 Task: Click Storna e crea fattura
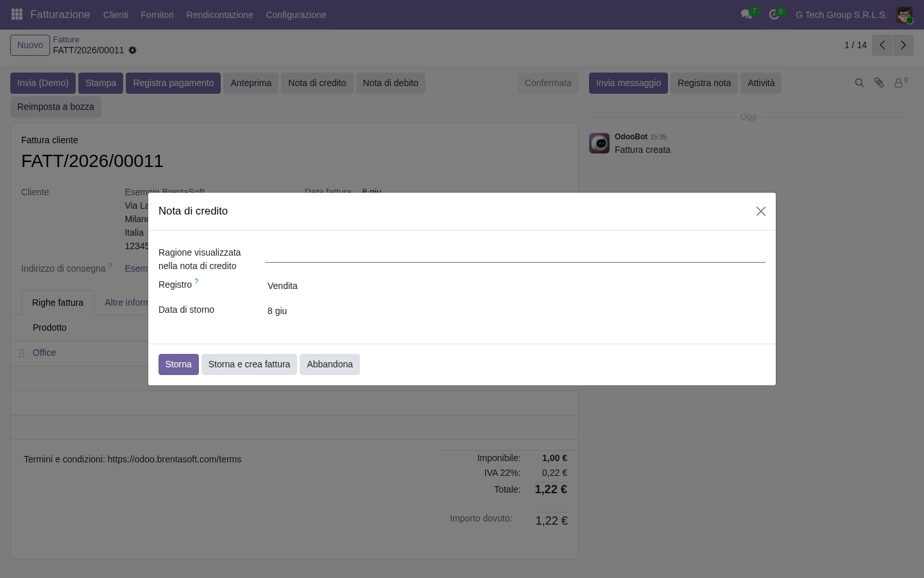click(x=249, y=364)
